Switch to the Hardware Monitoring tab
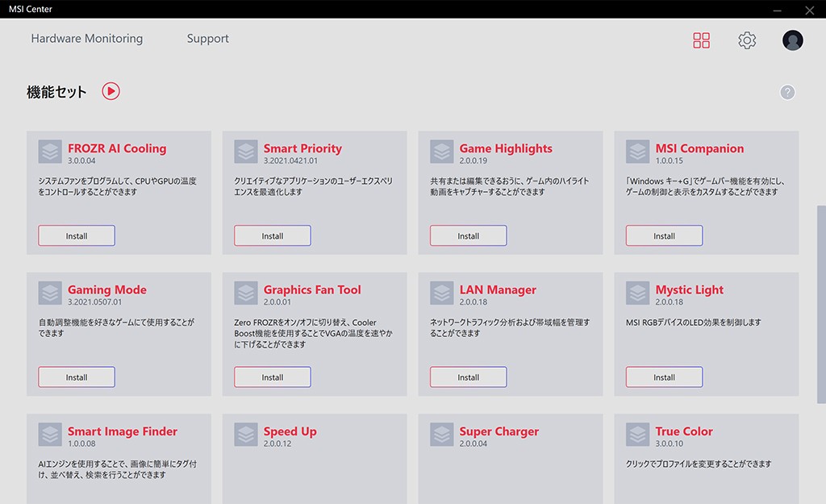 (87, 39)
